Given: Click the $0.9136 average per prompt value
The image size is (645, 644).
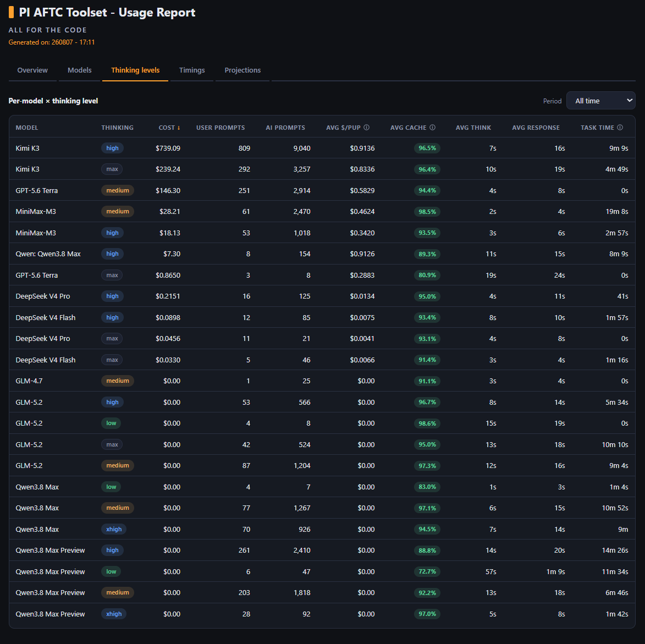Looking at the screenshot, I should [362, 148].
